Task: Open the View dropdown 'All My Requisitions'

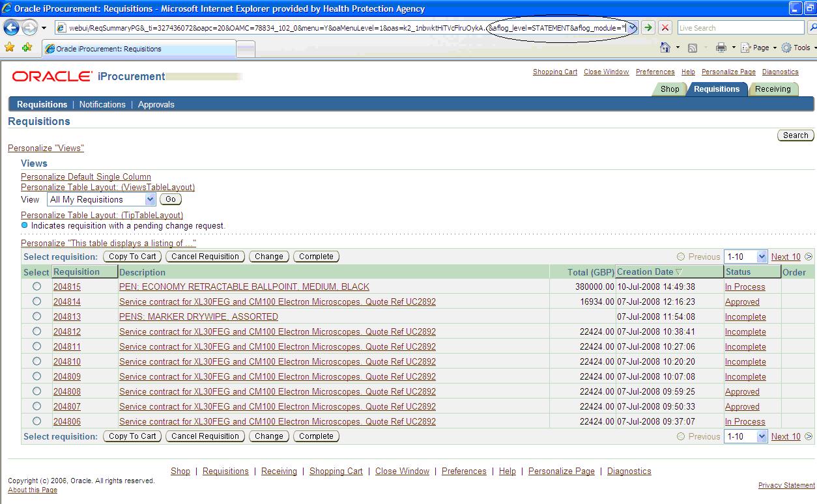Action: (x=101, y=199)
